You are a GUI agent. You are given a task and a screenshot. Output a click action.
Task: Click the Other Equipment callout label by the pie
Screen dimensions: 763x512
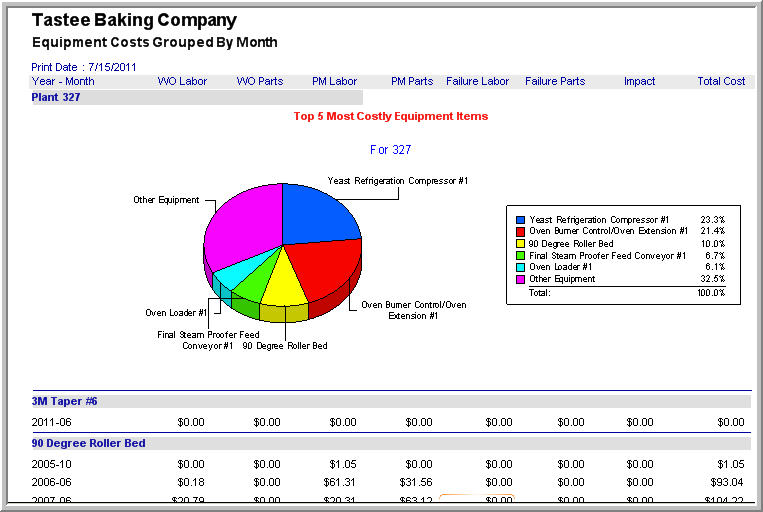166,200
